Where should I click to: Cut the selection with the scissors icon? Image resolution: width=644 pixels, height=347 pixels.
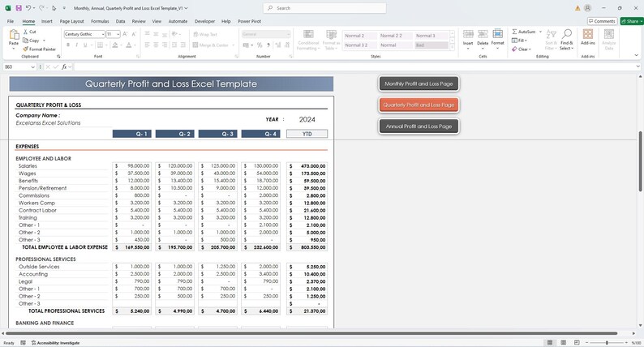25,32
